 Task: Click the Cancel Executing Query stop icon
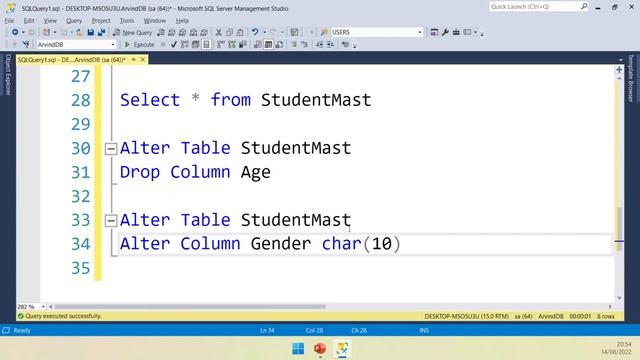(x=163, y=44)
